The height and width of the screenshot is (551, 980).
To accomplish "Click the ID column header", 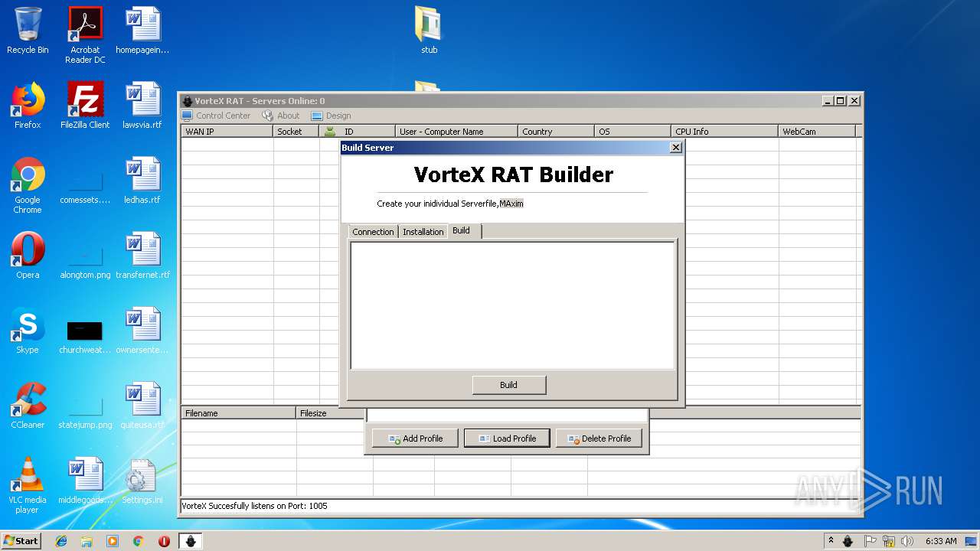I will point(358,132).
